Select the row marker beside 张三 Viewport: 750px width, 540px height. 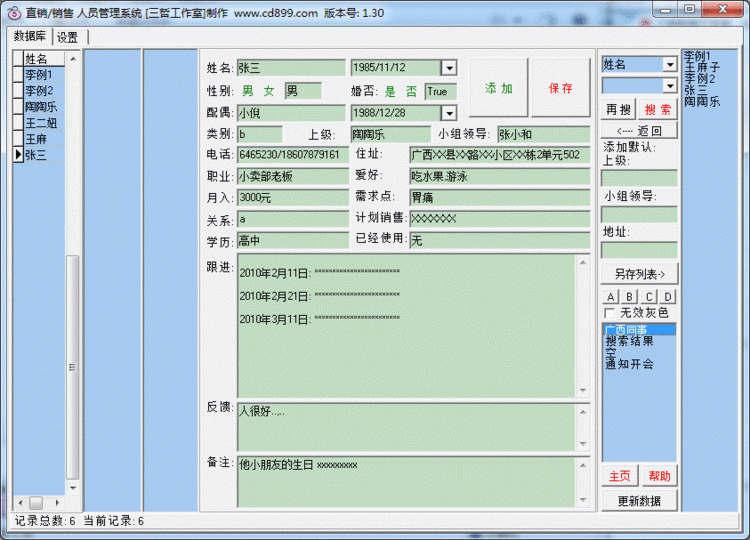18,155
